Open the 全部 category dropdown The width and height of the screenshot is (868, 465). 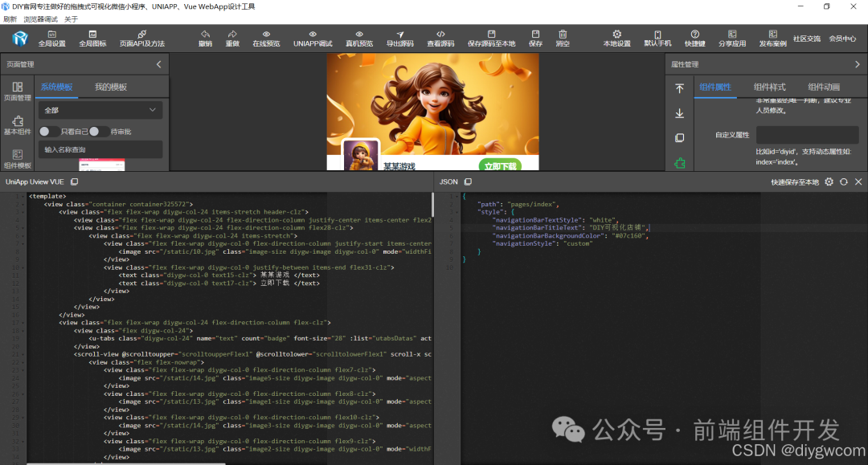(x=100, y=110)
